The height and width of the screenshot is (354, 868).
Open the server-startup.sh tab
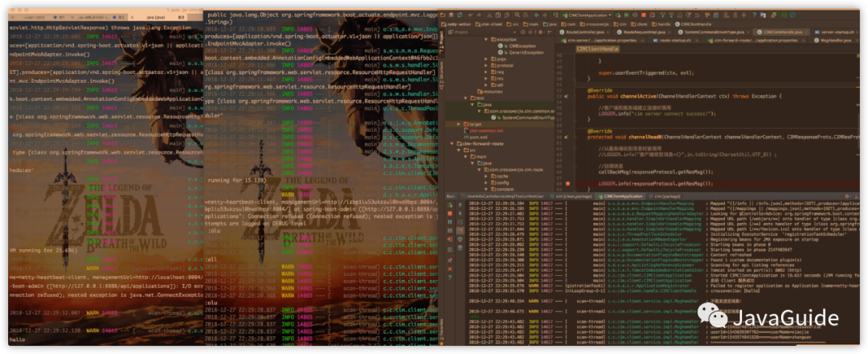pyautogui.click(x=837, y=32)
